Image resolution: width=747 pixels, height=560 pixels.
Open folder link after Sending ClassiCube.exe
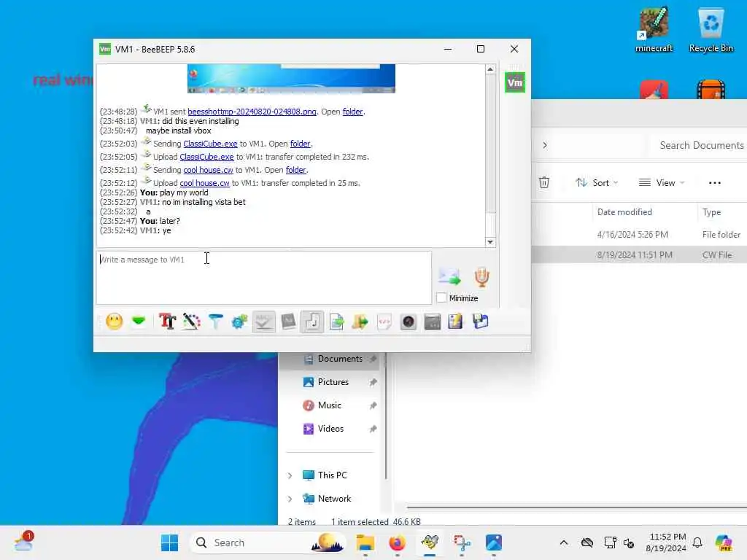[x=300, y=144]
